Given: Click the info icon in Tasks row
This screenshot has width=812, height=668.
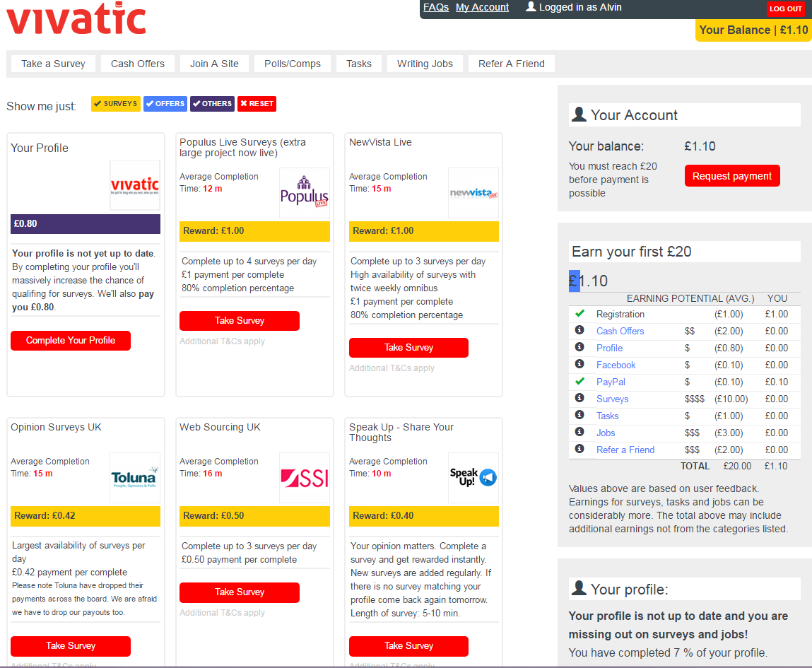Looking at the screenshot, I should (579, 415).
